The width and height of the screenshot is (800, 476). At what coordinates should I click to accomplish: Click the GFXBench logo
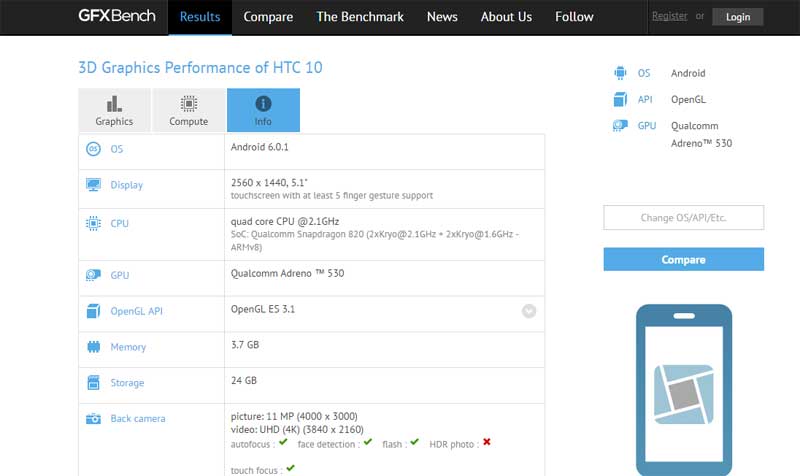pyautogui.click(x=117, y=16)
